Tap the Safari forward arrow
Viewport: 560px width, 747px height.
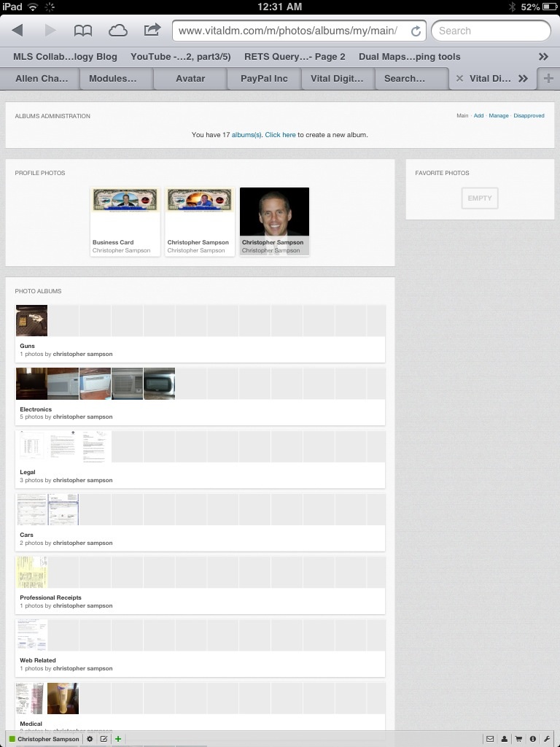click(50, 31)
